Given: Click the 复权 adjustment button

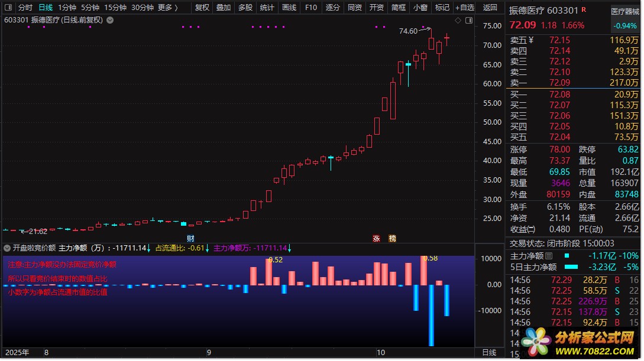Looking at the screenshot, I should click(x=202, y=7).
